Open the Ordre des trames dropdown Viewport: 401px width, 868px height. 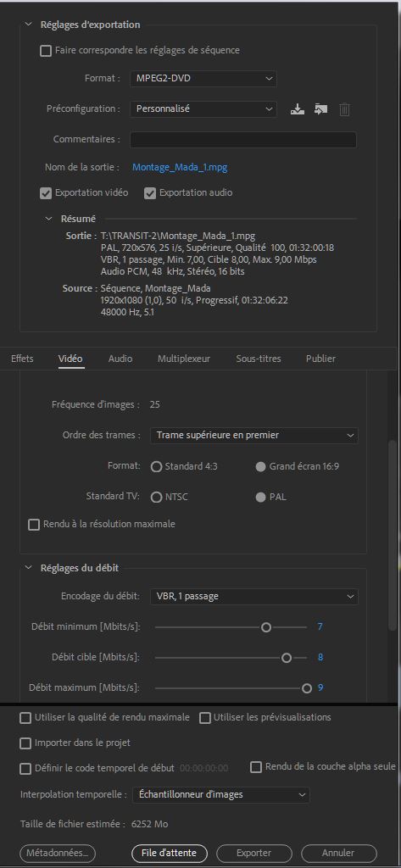click(254, 435)
